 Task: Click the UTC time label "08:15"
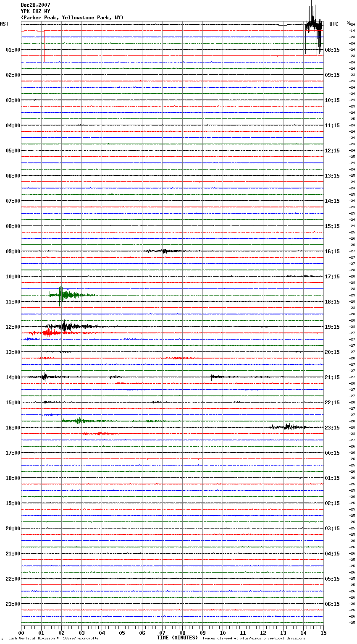(x=332, y=50)
